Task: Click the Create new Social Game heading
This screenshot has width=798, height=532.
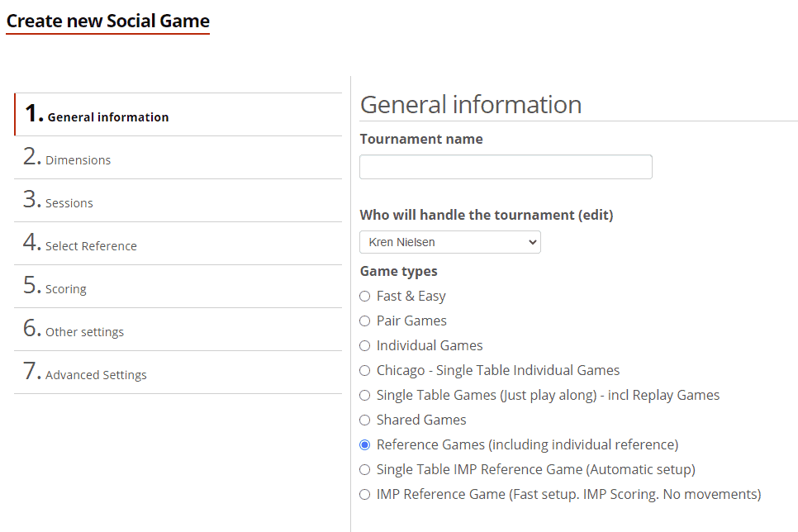Action: point(108,21)
